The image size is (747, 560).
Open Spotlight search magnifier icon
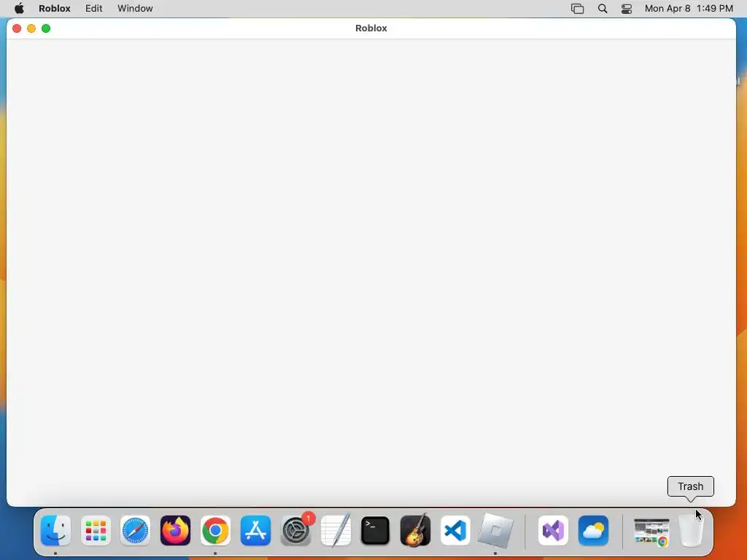tap(603, 9)
